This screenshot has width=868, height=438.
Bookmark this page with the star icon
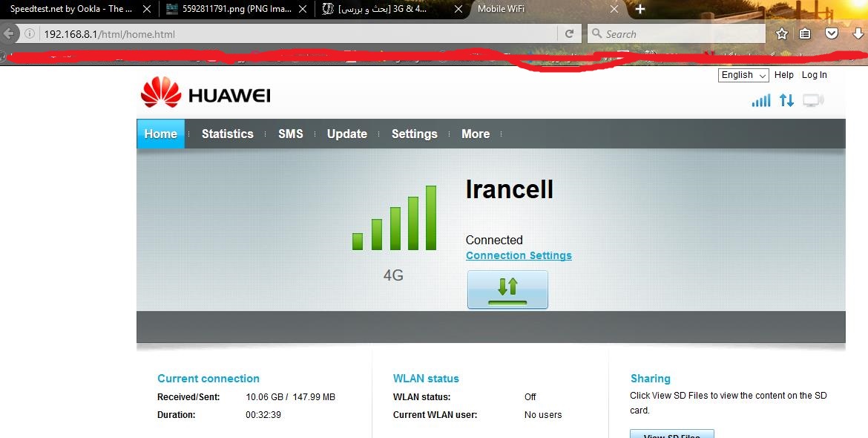coord(782,33)
